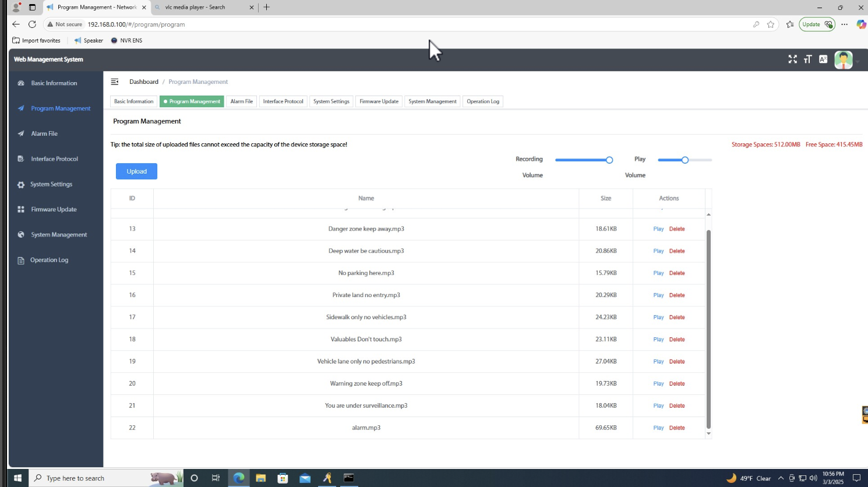Toggle fullscreen mode icon in header
868x487 pixels.
click(x=792, y=59)
